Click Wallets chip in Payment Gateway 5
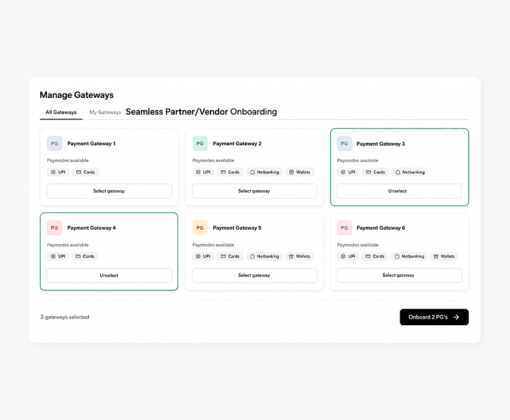This screenshot has height=420, width=510. 299,256
